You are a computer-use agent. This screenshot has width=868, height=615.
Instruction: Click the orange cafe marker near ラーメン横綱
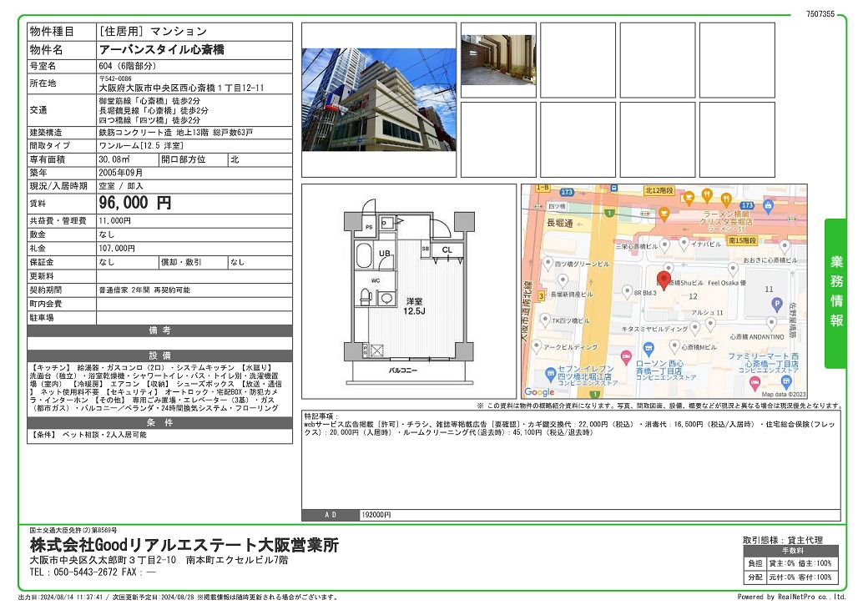tap(664, 214)
